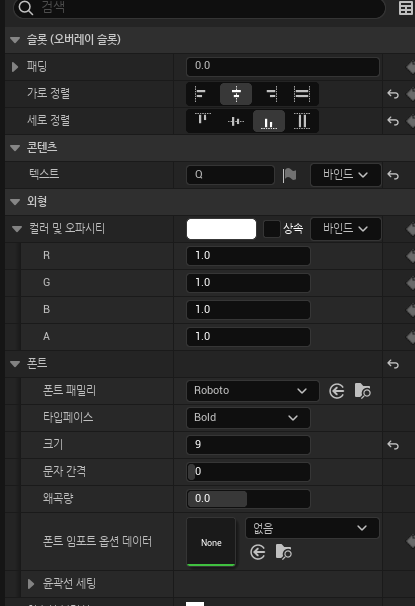
Task: Collapse 컬러 및 오파시티 property
Action: tap(17, 229)
